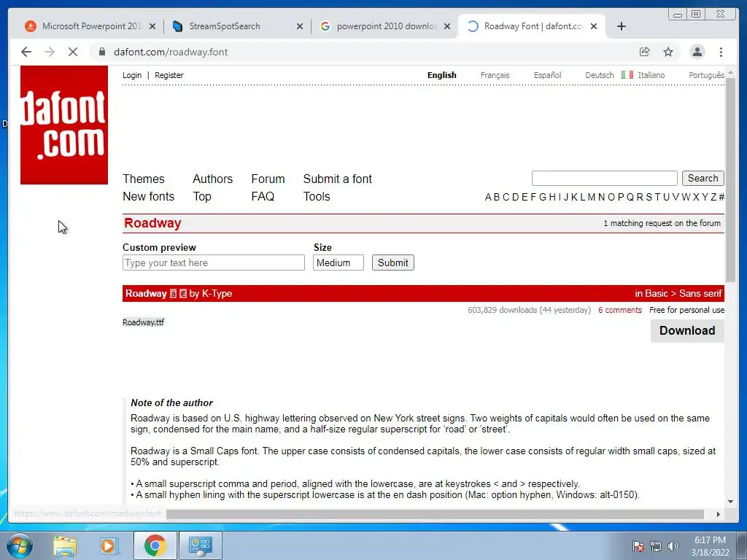Image resolution: width=747 pixels, height=560 pixels.
Task: Click the page vertical scrollbar
Action: pos(730,179)
